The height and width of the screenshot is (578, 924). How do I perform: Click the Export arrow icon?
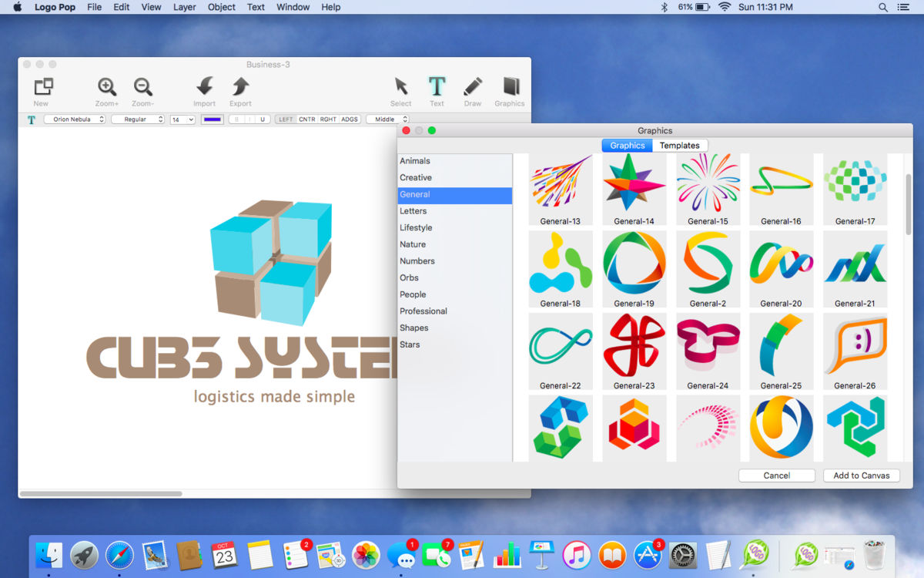click(240, 87)
